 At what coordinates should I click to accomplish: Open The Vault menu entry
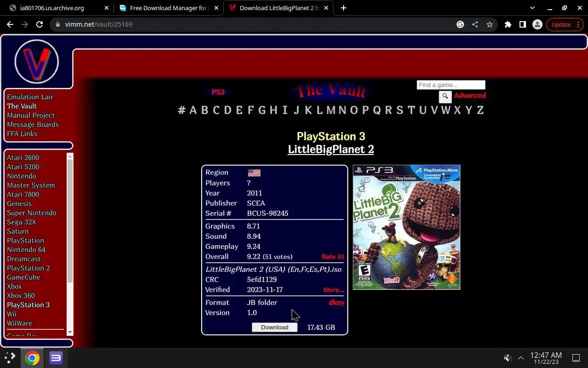(22, 106)
